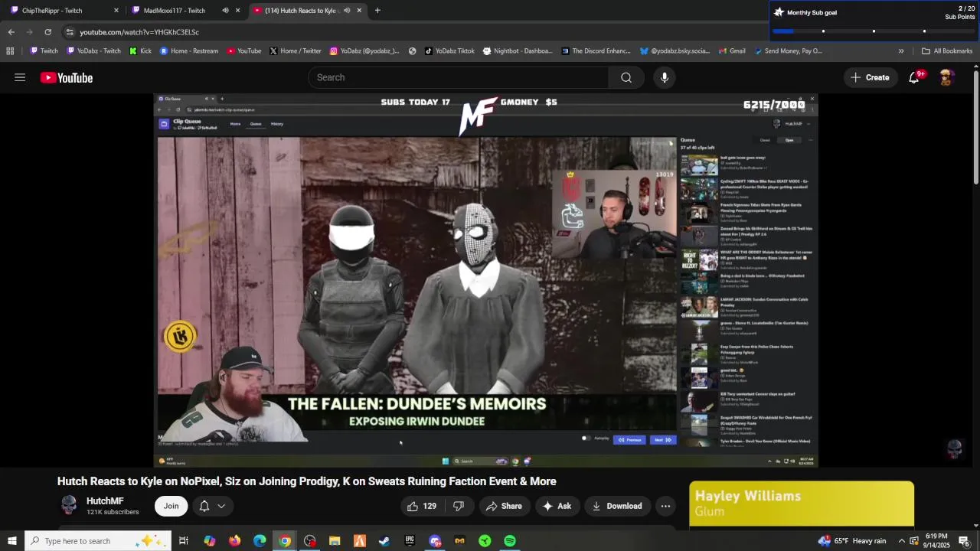
Task: Click the Chrome address bar URL
Action: click(x=139, y=32)
